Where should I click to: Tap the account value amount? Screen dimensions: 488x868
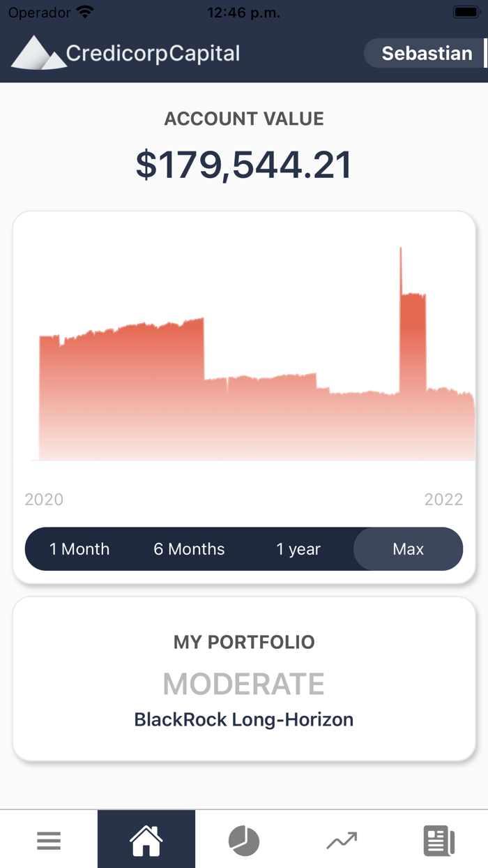coord(244,164)
